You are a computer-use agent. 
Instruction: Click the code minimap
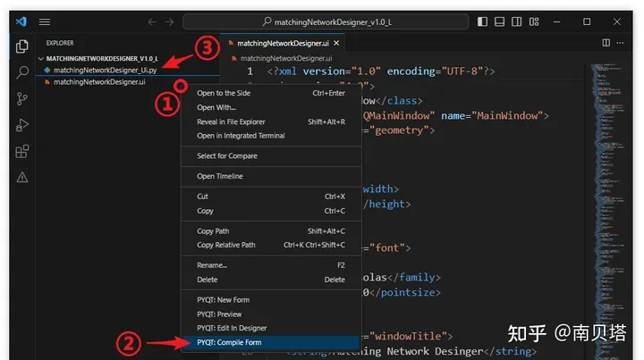[609, 211]
